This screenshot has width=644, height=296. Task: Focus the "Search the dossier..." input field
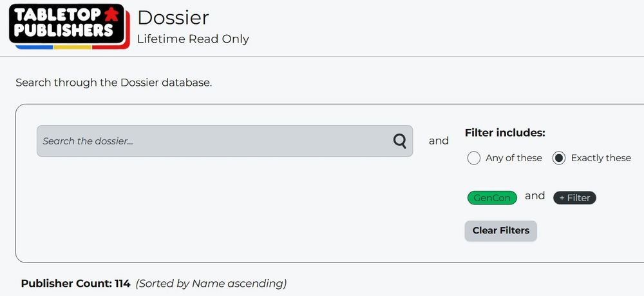coord(225,141)
